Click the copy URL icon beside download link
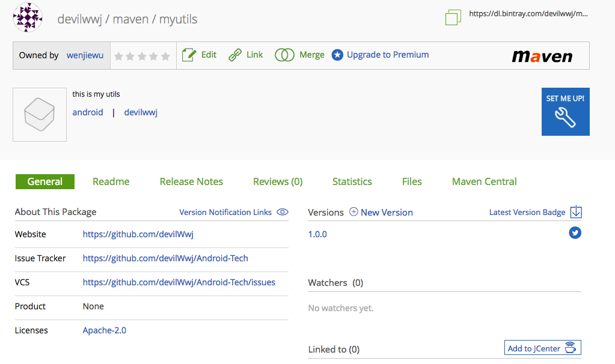The image size is (615, 364). click(453, 17)
